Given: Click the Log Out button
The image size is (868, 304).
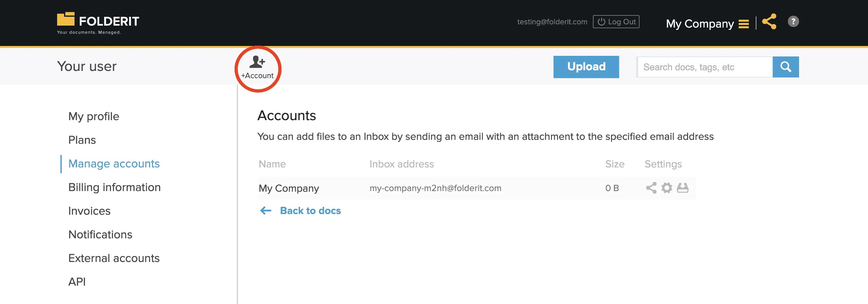Looking at the screenshot, I should pyautogui.click(x=616, y=21).
